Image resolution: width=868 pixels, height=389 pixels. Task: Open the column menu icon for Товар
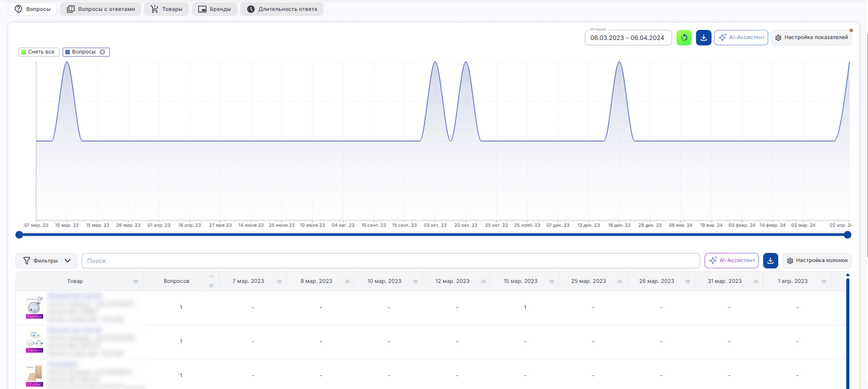(x=136, y=281)
